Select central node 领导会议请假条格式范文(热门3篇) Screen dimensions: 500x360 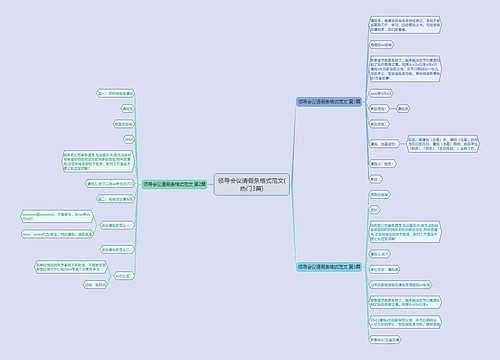point(251,184)
